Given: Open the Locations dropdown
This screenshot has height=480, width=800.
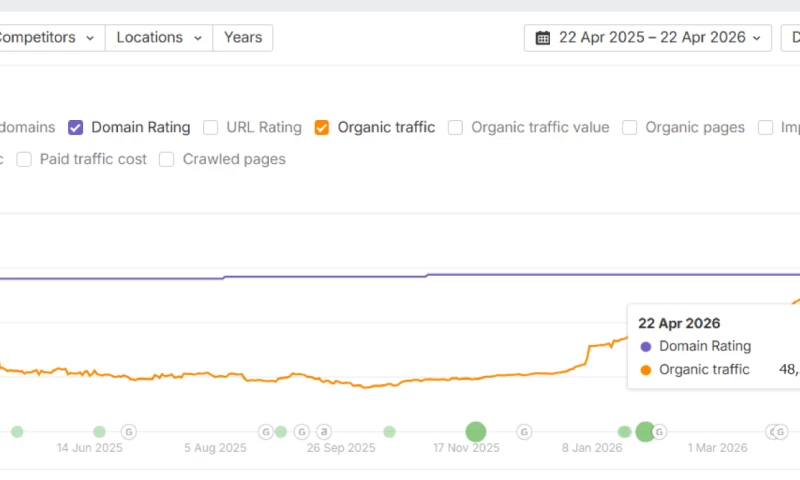Looking at the screenshot, I should point(159,38).
